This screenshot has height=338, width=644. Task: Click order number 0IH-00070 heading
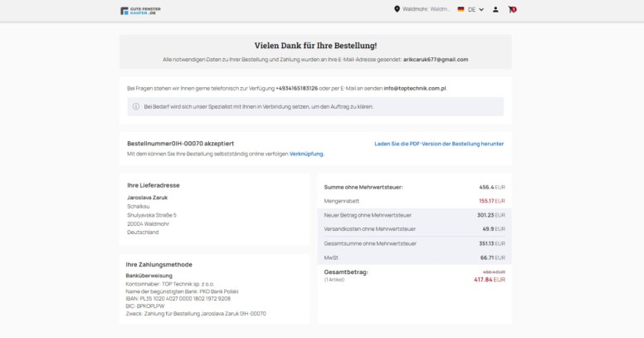(181, 144)
